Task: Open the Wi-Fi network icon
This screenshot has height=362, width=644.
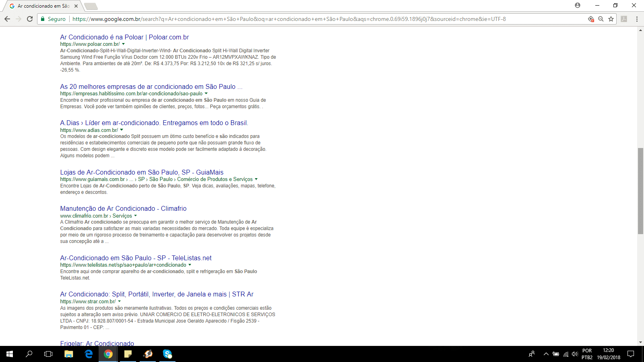Action: coord(566,354)
